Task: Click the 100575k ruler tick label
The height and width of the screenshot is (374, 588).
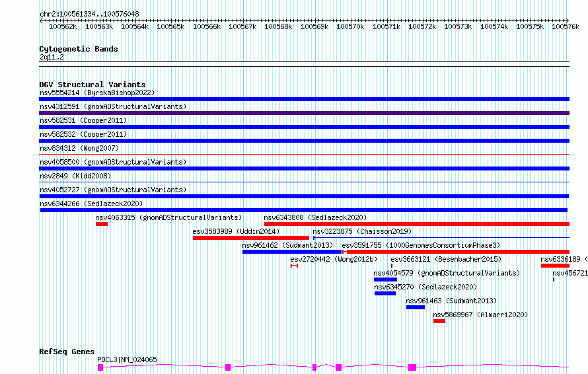Action: pos(530,26)
